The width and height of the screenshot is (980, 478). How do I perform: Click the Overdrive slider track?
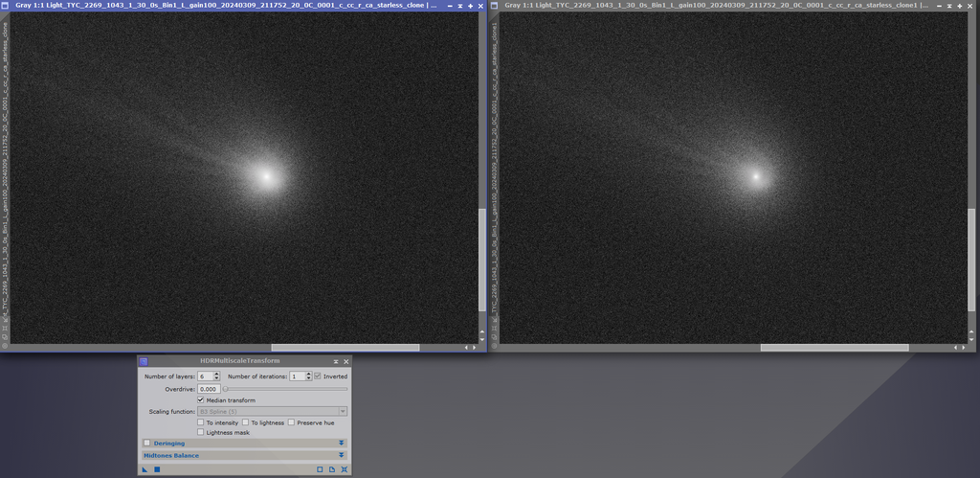click(x=285, y=389)
